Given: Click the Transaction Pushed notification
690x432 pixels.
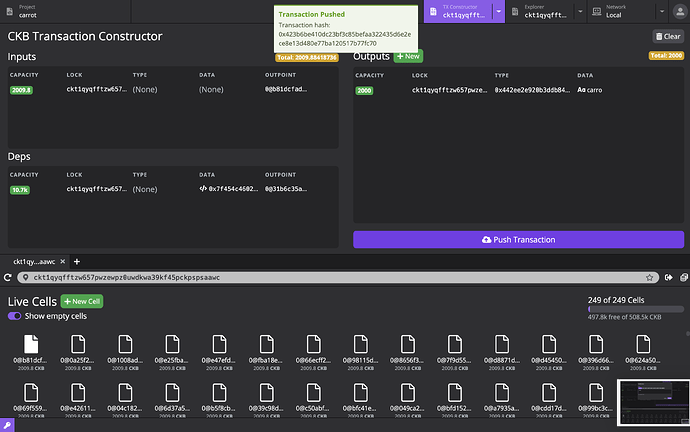Looking at the screenshot, I should 345,29.
